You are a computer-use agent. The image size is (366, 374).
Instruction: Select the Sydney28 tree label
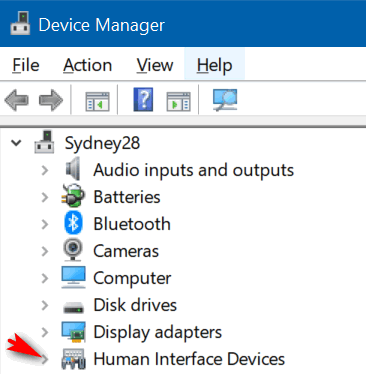tap(102, 144)
